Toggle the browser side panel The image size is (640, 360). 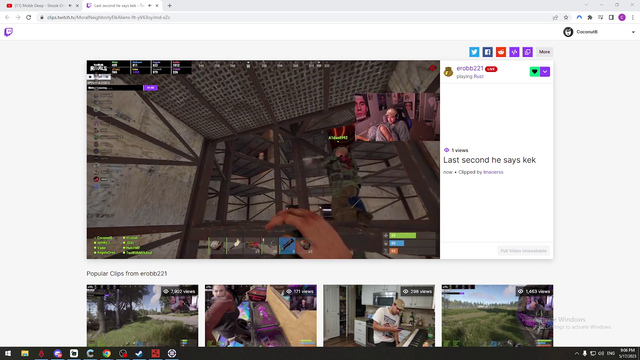pos(611,18)
